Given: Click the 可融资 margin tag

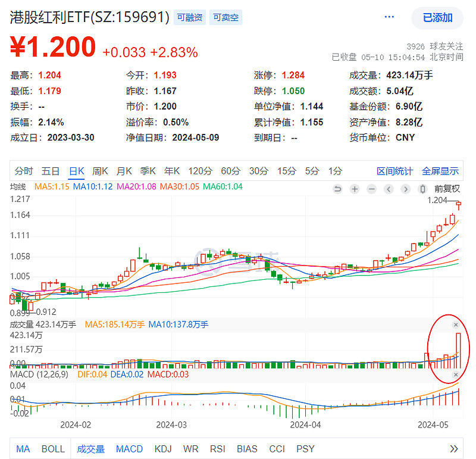Looking at the screenshot, I should coord(189,17).
